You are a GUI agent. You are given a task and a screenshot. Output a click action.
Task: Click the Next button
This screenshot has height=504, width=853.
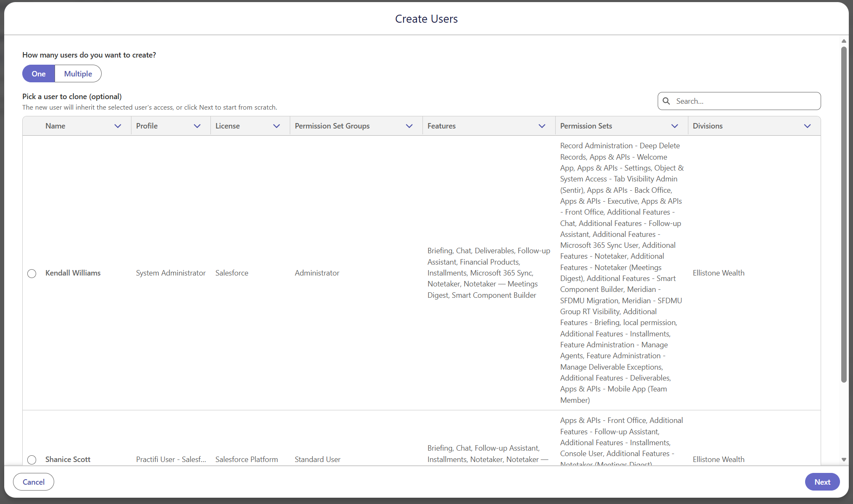click(822, 482)
